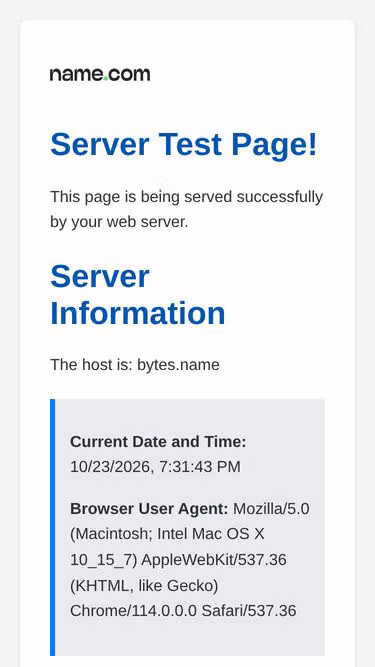Screen dimensions: 375x667
Task: Click the "Chrome/114.0.0.0 Safari/537.36" text line
Action: coord(183,611)
